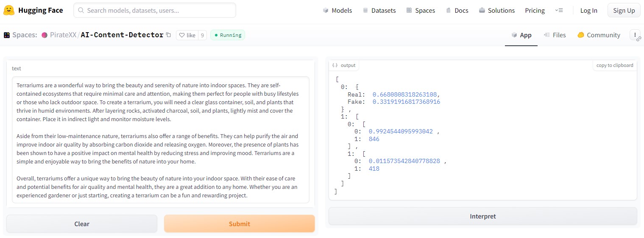Click the output panel label
Viewport: 644px width, 238px height.
344,65
